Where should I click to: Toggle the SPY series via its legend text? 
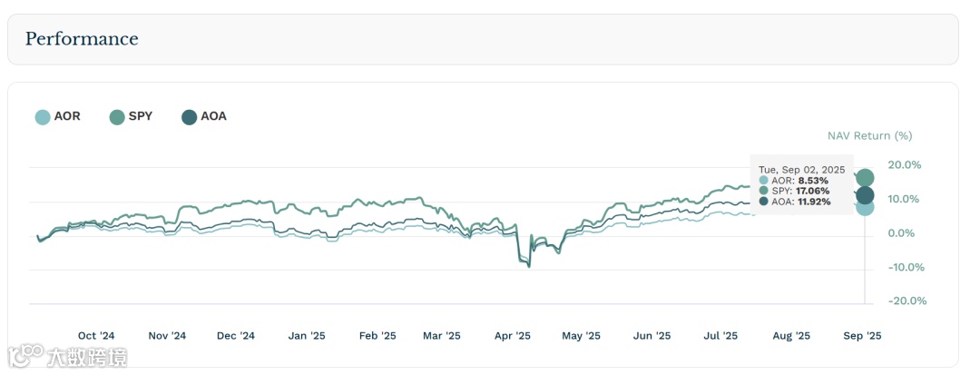pyautogui.click(x=141, y=116)
